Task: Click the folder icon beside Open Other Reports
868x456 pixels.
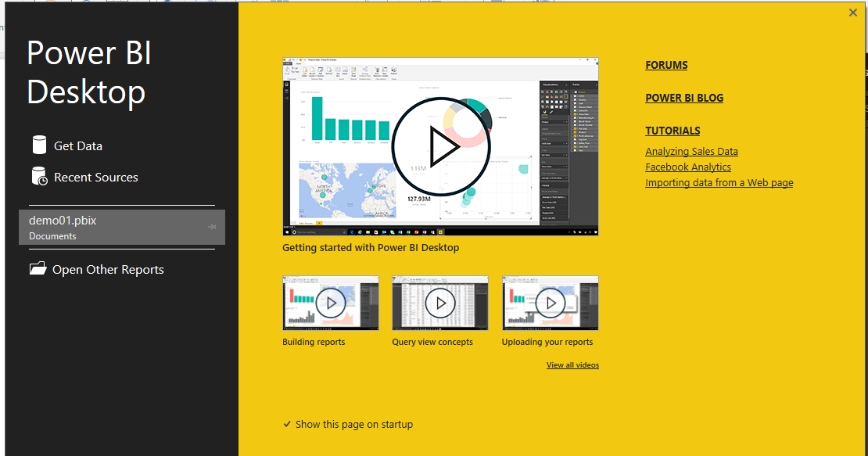Action: tap(38, 269)
